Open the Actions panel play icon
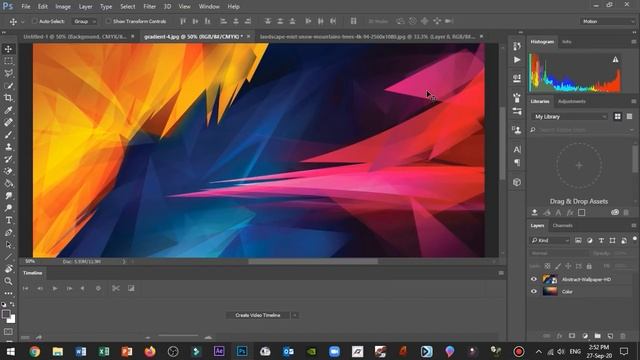Image resolution: width=640 pixels, height=360 pixels. pyautogui.click(x=517, y=60)
